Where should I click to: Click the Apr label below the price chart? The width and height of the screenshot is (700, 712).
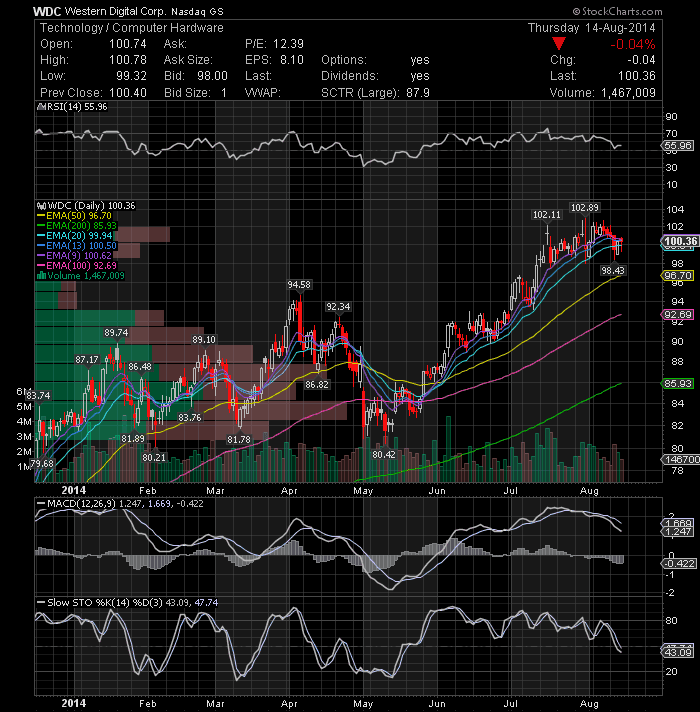pyautogui.click(x=289, y=491)
